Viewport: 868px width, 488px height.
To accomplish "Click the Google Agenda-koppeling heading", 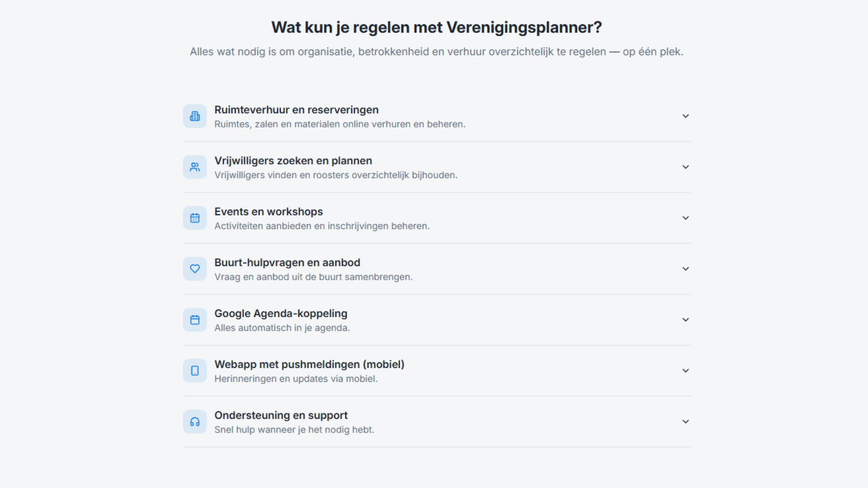I will click(x=280, y=314).
